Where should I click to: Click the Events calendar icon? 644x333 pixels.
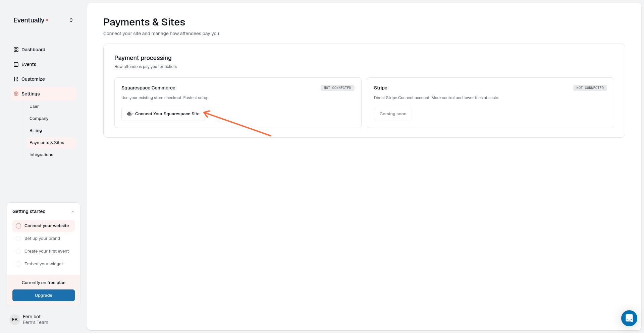pyautogui.click(x=16, y=64)
